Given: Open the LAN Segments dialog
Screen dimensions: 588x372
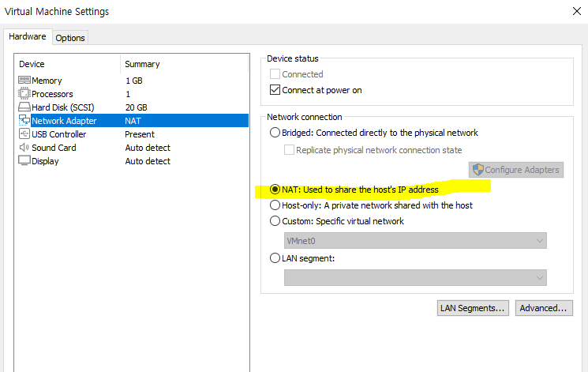Looking at the screenshot, I should point(473,308).
